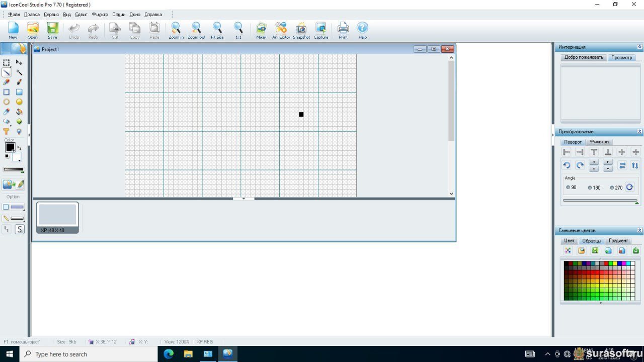Image resolution: width=644 pixels, height=362 pixels.
Task: Select the rectangular marquee selection tool
Action: coord(7,63)
